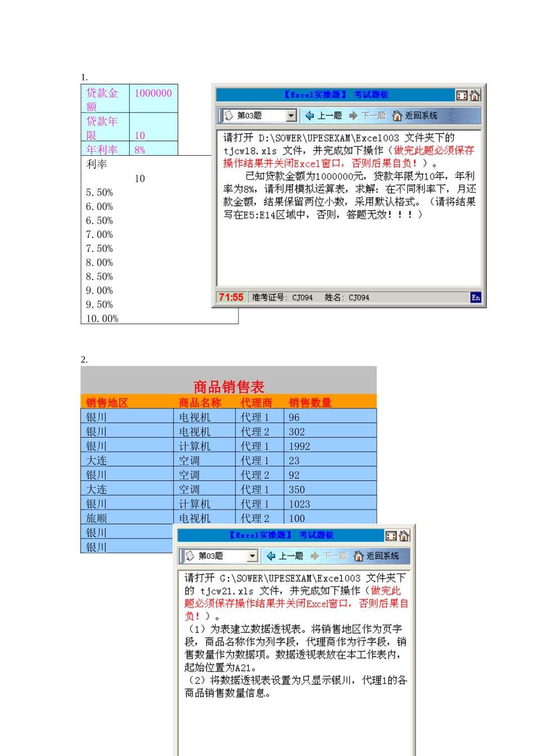This screenshot has width=534, height=756.
Task: Select the 贷款年限 label cell
Action: click(106, 127)
